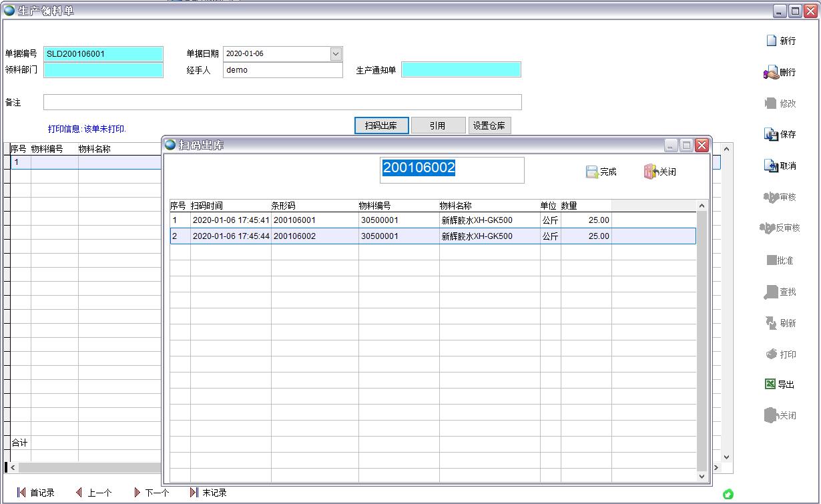Navigate to 下一个 (next) record
Screen dimensions: 821x504
click(x=138, y=493)
